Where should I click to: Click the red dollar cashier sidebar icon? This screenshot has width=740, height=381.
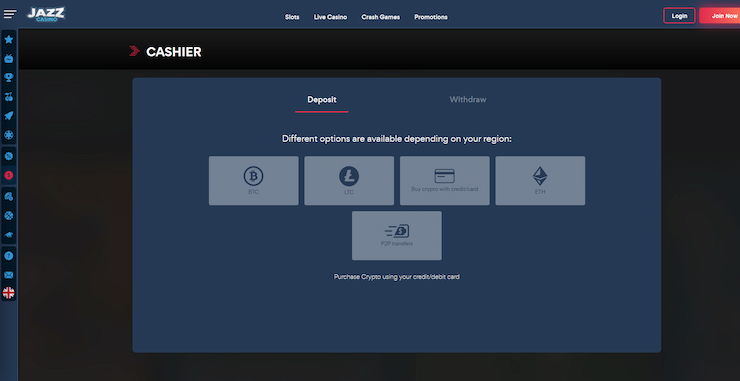tap(8, 175)
